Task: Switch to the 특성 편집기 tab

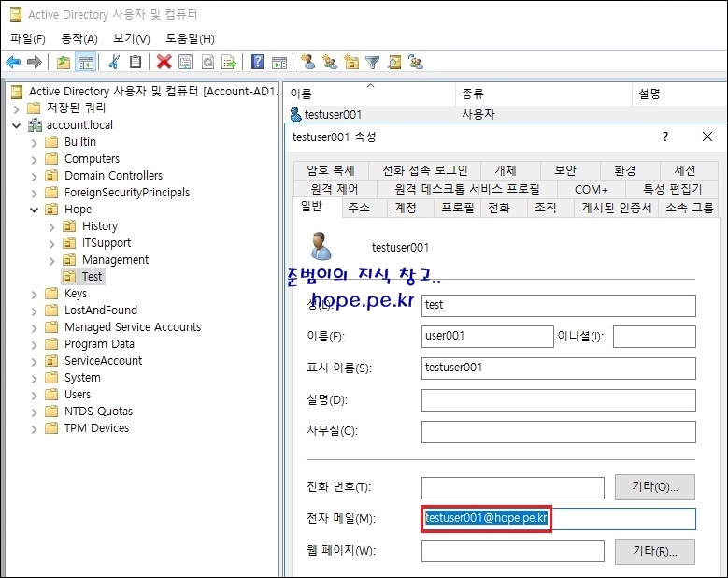Action: tap(672, 189)
